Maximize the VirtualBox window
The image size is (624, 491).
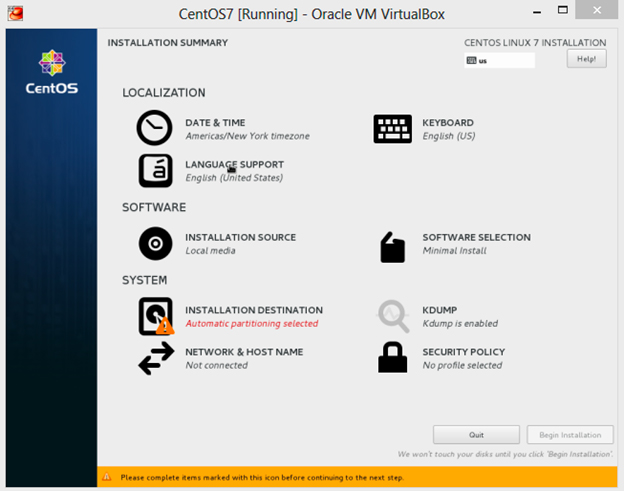pyautogui.click(x=562, y=10)
